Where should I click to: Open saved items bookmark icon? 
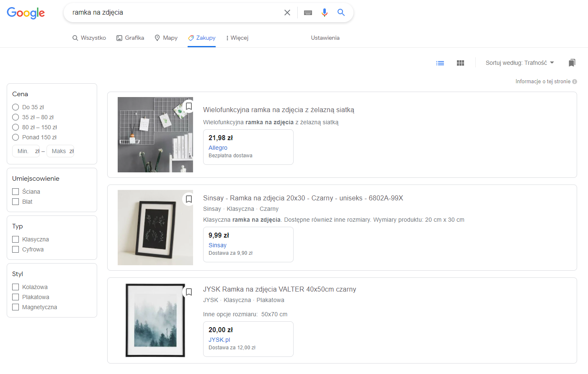click(x=572, y=63)
